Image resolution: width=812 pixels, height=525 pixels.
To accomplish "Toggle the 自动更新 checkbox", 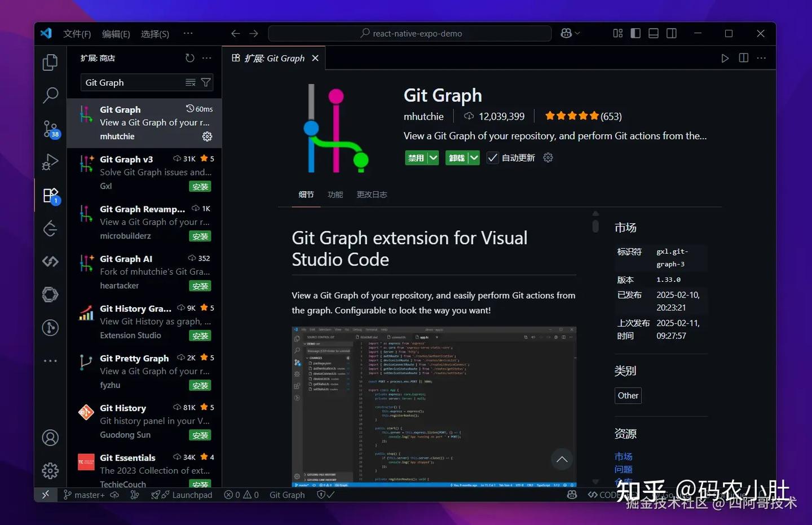I will [492, 158].
